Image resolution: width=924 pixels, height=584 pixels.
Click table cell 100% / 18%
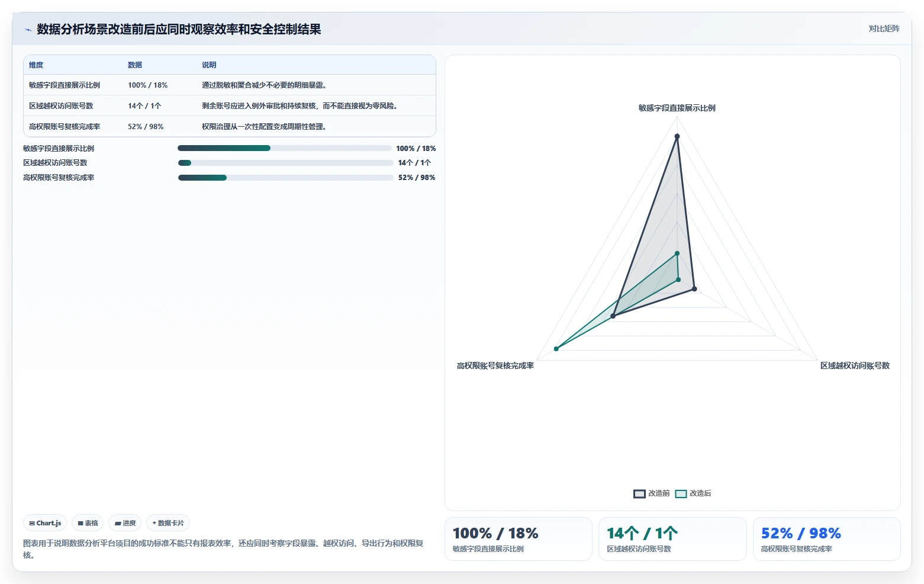(148, 85)
